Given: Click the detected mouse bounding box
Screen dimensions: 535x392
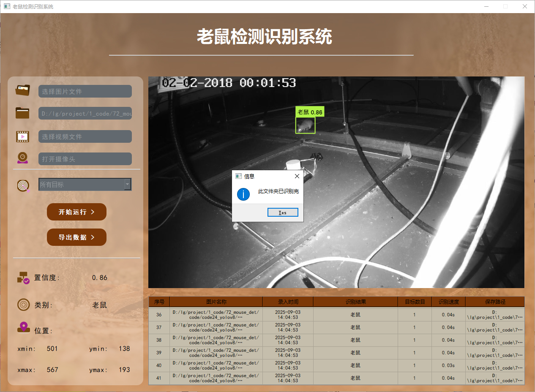Looking at the screenshot, I should 305,125.
